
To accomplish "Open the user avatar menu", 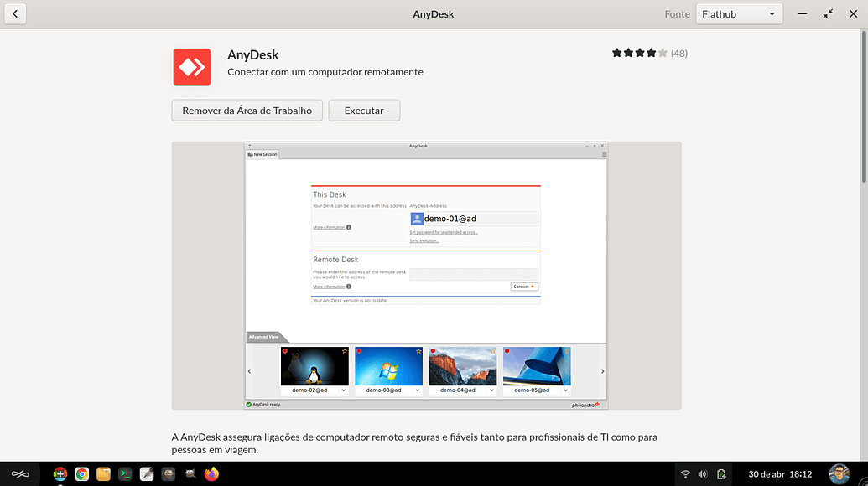I will click(x=839, y=473).
